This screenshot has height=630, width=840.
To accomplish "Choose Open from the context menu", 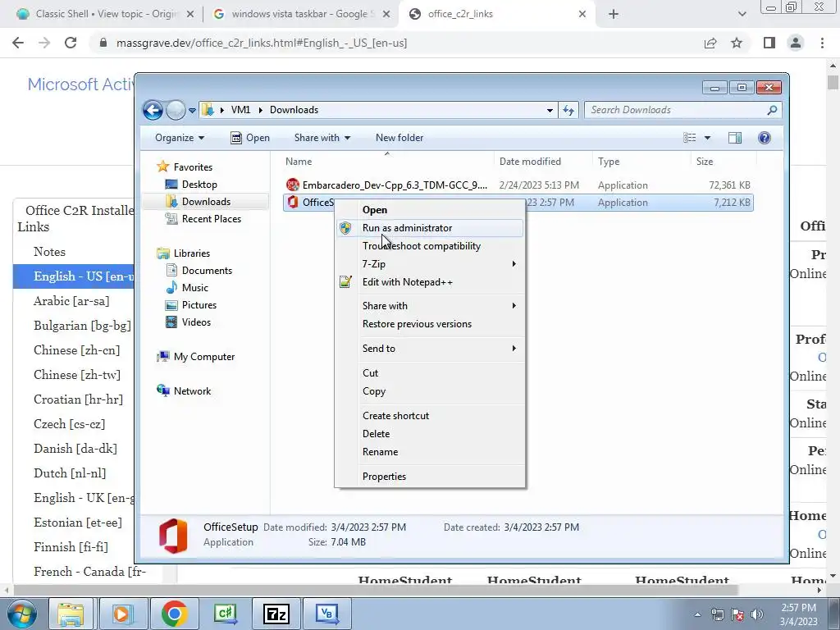I will click(430, 210).
